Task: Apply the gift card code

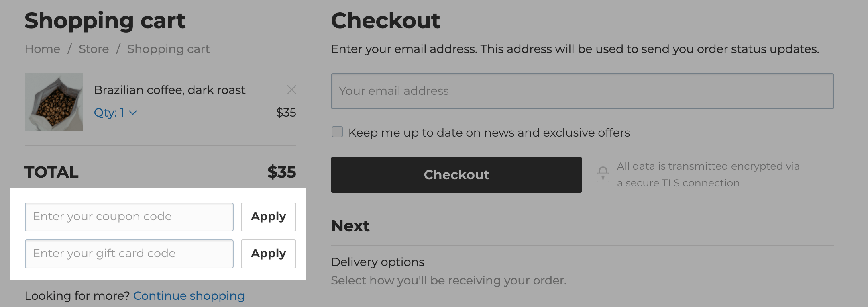Action: click(x=268, y=254)
